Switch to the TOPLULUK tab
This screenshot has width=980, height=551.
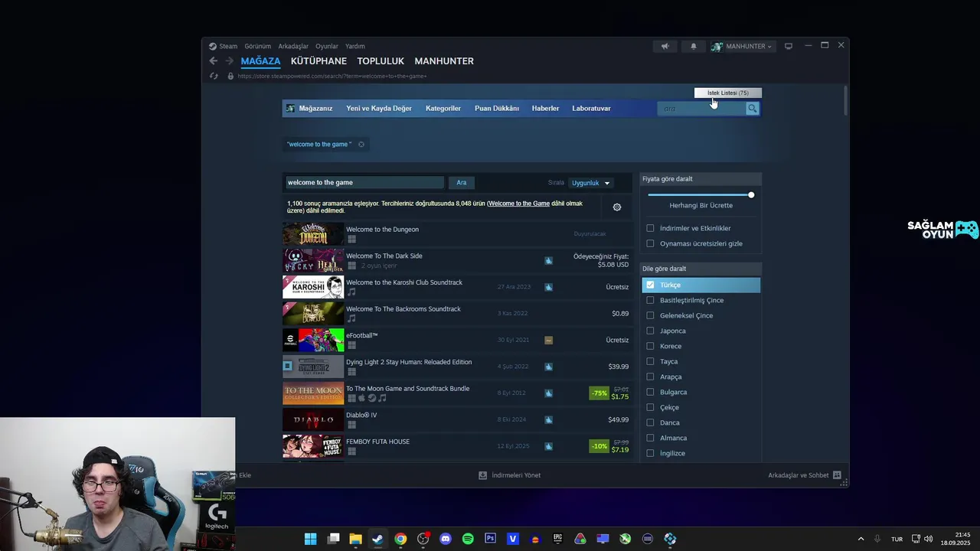coord(381,61)
